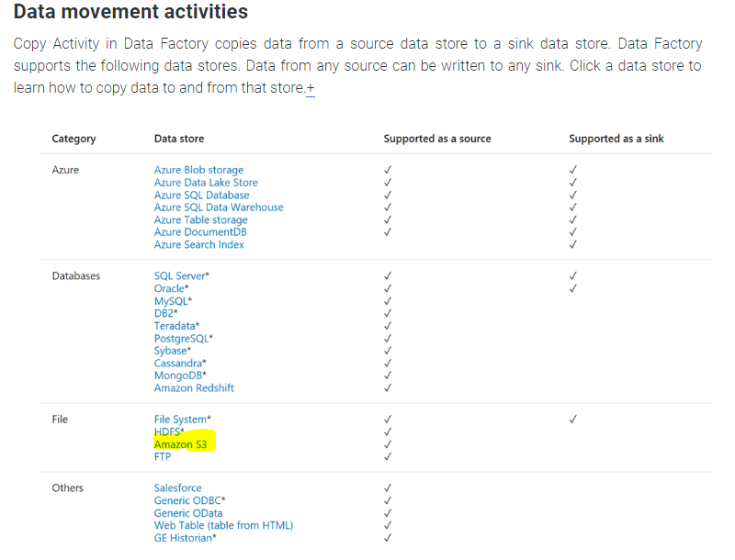This screenshot has width=735, height=560.
Task: Click the 'Data movement activities' heading
Action: pos(130,12)
